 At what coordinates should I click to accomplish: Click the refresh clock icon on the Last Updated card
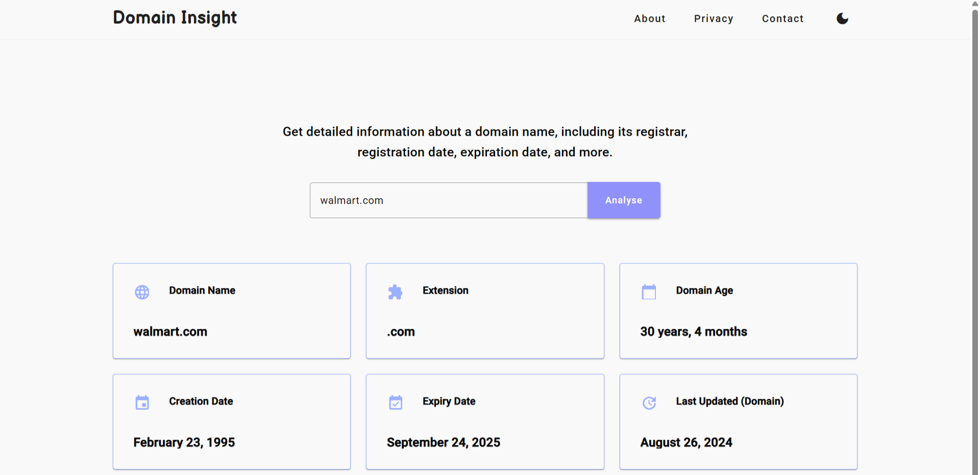pos(649,403)
